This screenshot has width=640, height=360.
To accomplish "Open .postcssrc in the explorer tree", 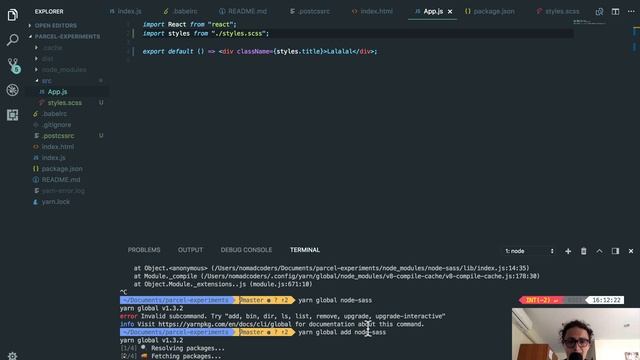I will click(x=58, y=136).
